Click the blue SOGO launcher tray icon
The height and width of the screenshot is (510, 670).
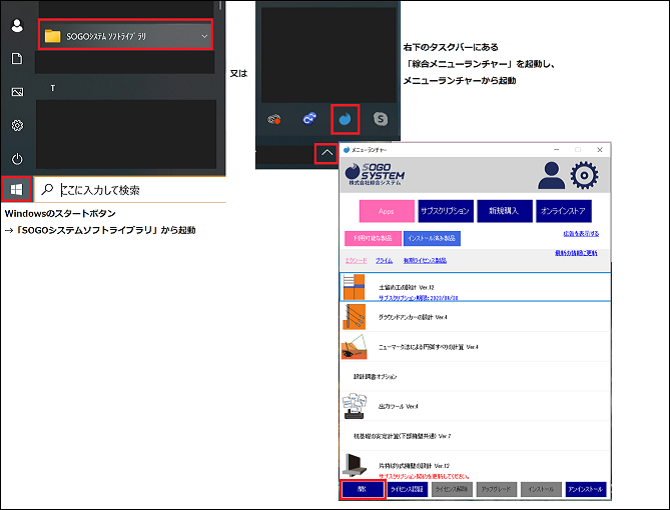coord(345,119)
